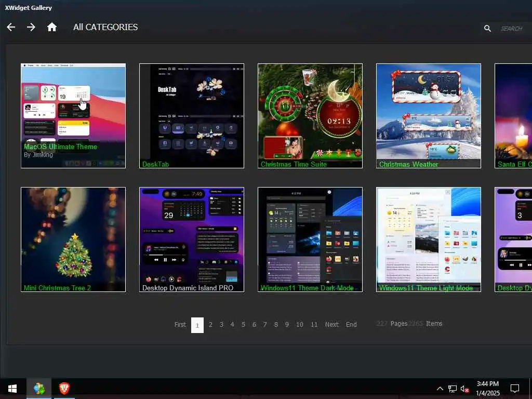
Task: Open the Santa Elf widget thumbnail
Action: (513, 116)
